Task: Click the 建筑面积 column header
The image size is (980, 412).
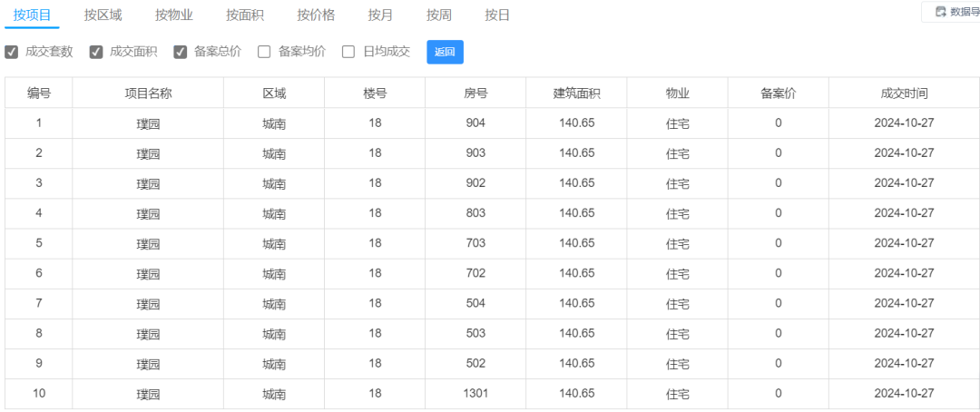Action: pyautogui.click(x=577, y=93)
